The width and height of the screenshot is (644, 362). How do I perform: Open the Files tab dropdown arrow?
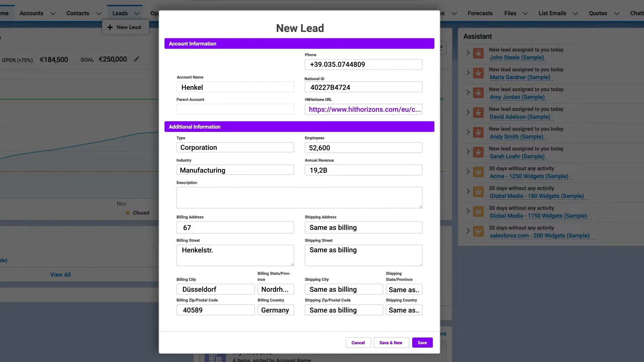[525, 13]
